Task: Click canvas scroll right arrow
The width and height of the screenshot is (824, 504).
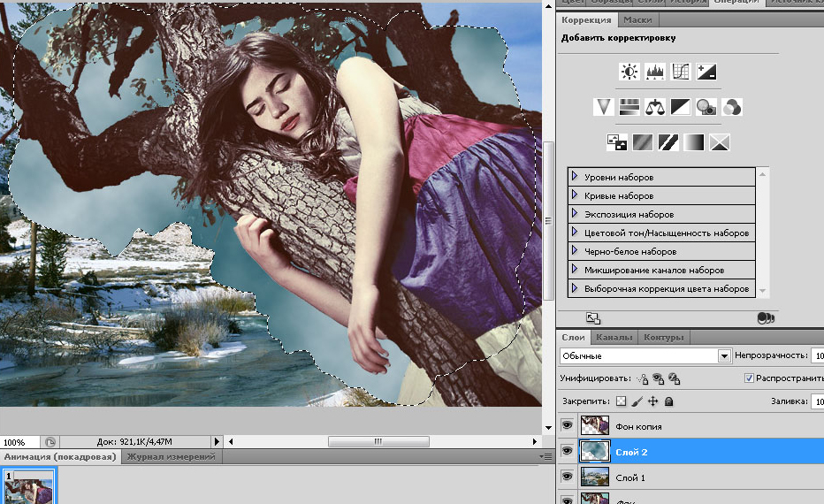Action: coord(534,441)
